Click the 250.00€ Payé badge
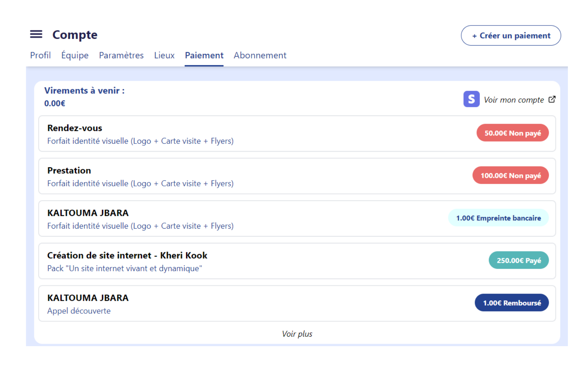Screen dimensions: 588x392 click(518, 260)
